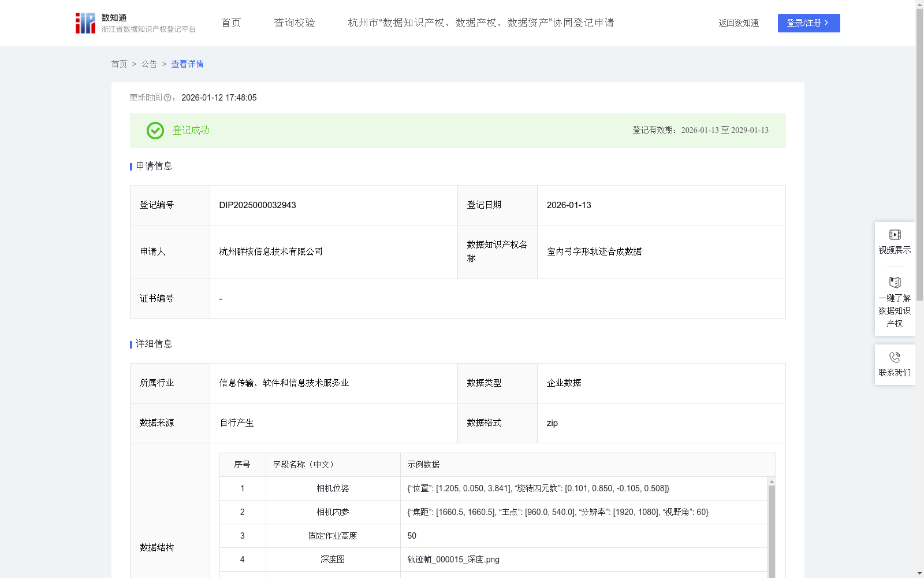Click the 证书编号 label cell
The height and width of the screenshot is (578, 924).
click(x=170, y=299)
